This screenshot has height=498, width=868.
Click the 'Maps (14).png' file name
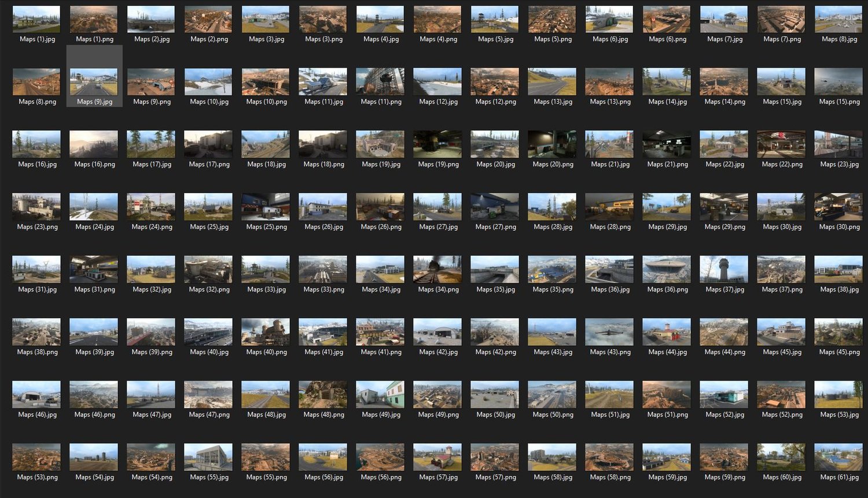724,102
